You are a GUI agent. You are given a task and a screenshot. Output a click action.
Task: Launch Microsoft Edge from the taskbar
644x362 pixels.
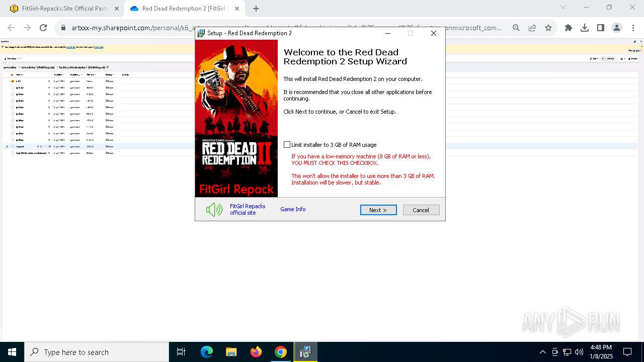pos(207,352)
